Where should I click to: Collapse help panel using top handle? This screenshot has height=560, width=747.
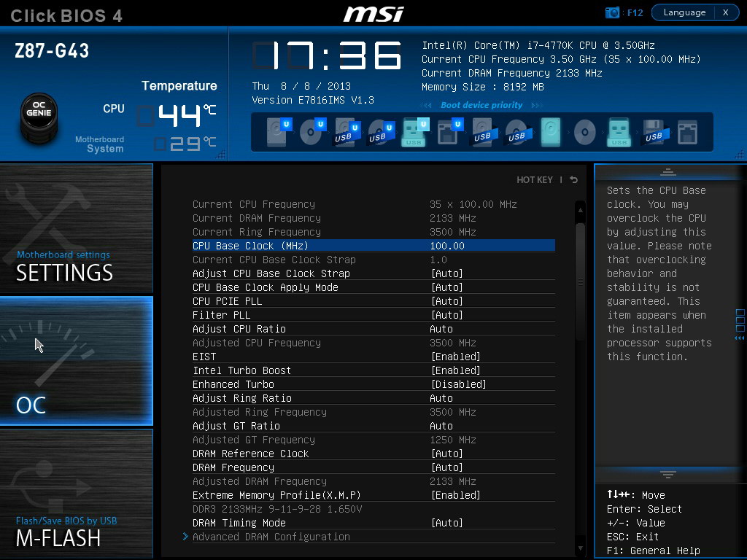point(668,172)
